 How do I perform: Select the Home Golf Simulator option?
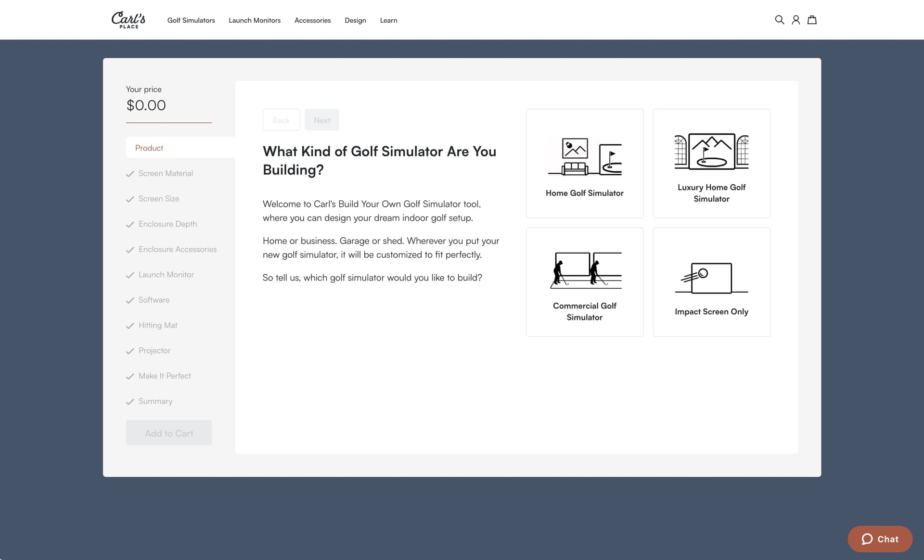[584, 163]
